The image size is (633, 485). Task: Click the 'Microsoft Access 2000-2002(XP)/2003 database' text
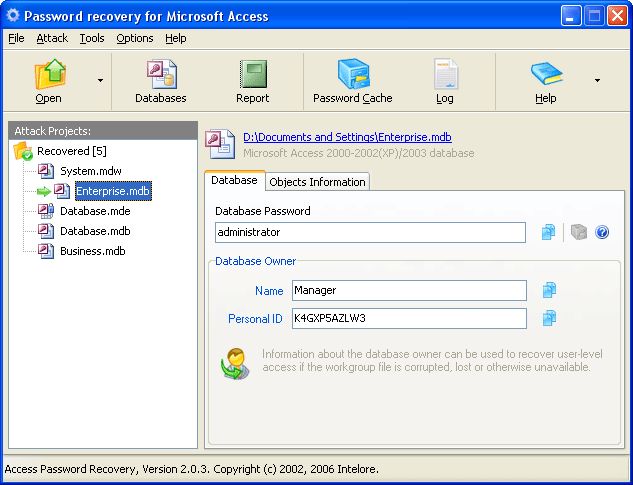pos(358,153)
